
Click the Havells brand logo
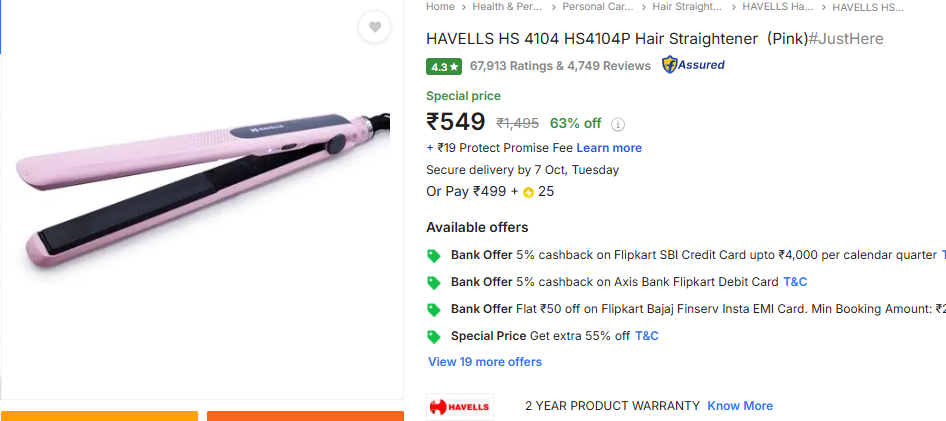pyautogui.click(x=460, y=407)
